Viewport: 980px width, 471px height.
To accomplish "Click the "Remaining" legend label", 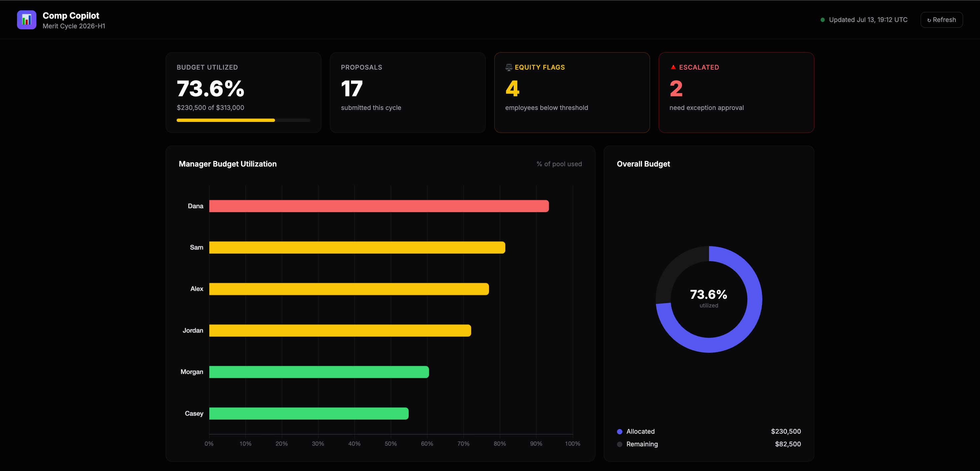I will (x=642, y=444).
